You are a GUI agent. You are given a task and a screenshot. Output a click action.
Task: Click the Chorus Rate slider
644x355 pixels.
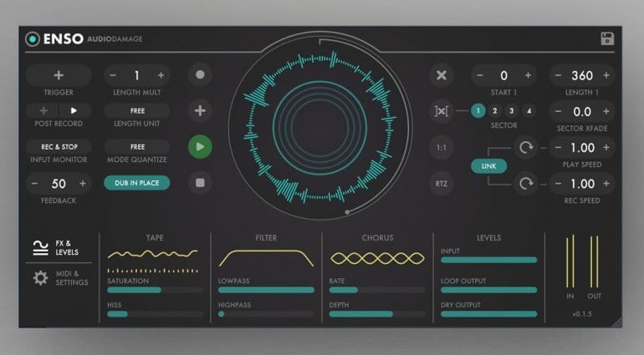(x=377, y=290)
